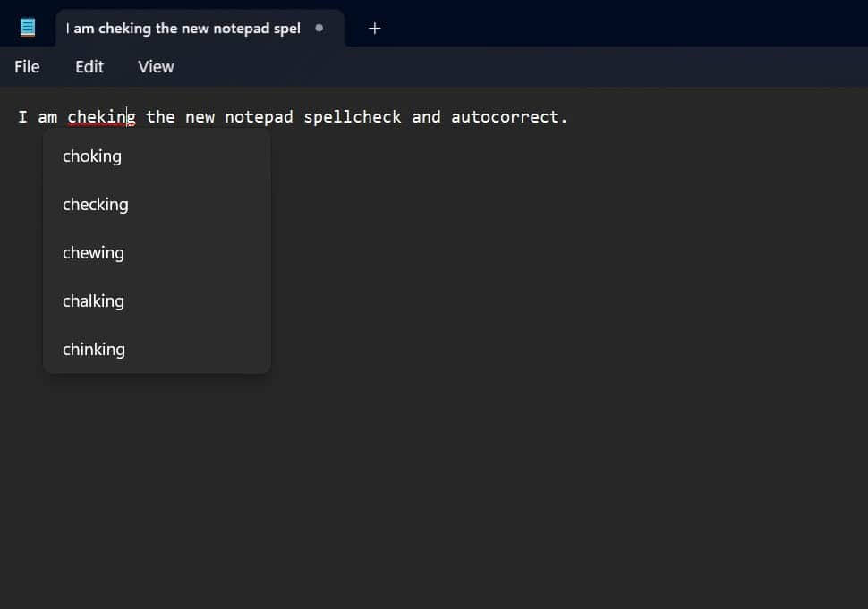868x609 pixels.
Task: Open the View menu
Action: click(x=155, y=66)
